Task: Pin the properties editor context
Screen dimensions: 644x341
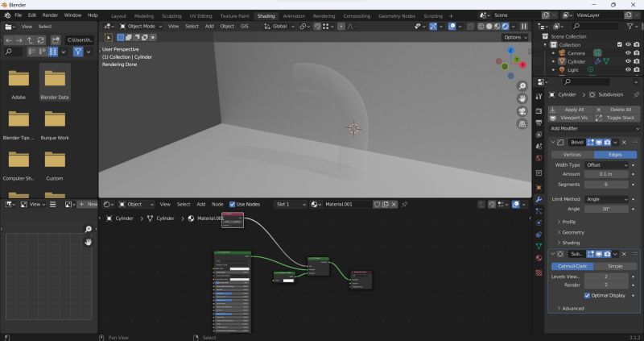Action: coord(636,94)
